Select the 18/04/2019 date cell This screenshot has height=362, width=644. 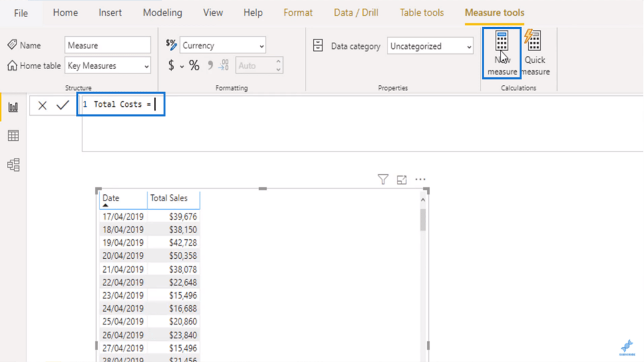(123, 230)
